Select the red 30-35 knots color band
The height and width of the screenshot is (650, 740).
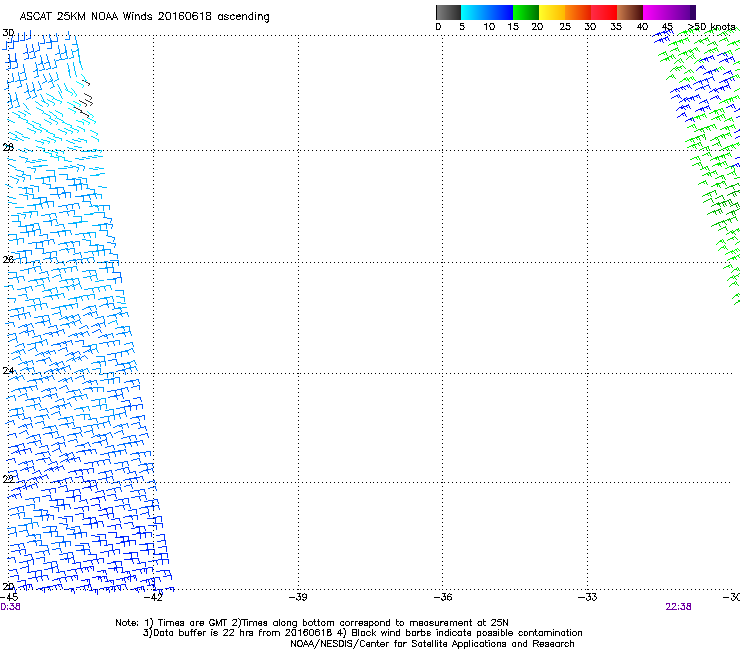pyautogui.click(x=604, y=12)
